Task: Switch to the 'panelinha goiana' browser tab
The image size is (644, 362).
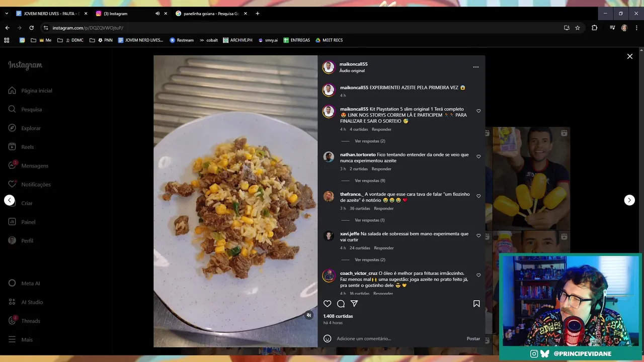Action: click(x=211, y=14)
